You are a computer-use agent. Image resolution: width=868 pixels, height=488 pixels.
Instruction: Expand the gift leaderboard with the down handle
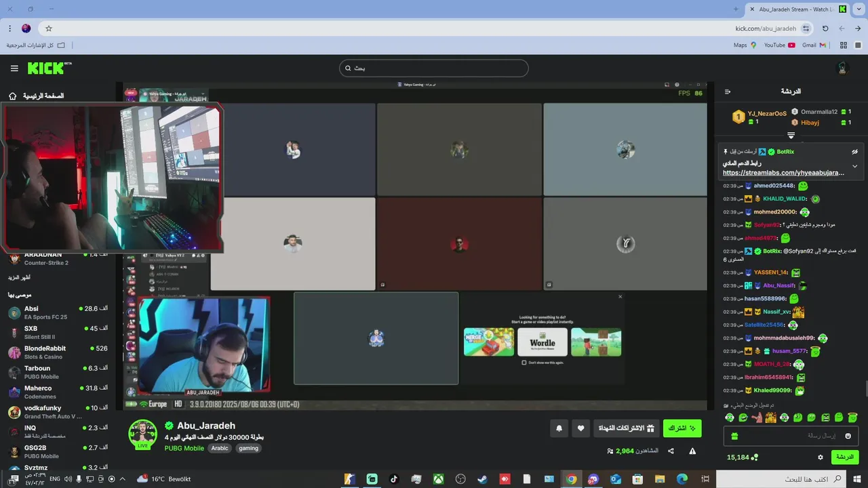[x=791, y=136]
